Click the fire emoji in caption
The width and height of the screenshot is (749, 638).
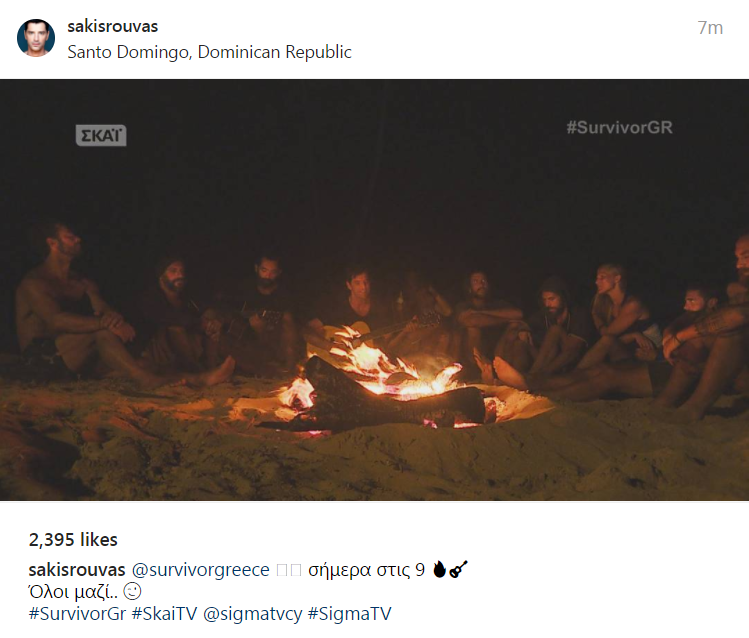click(439, 569)
